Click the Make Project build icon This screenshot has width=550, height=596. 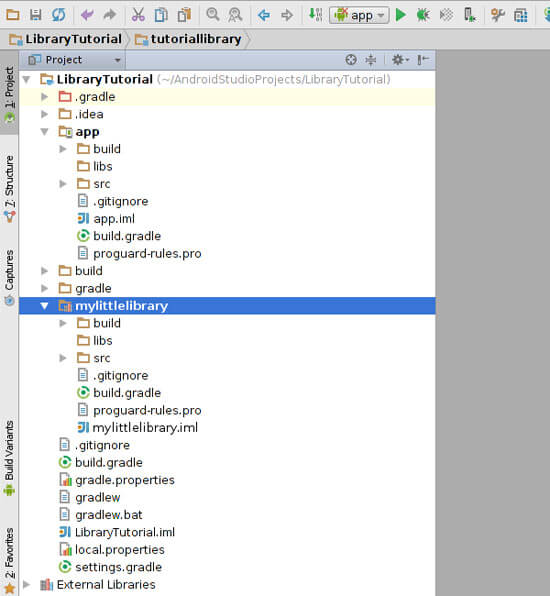pyautogui.click(x=315, y=15)
